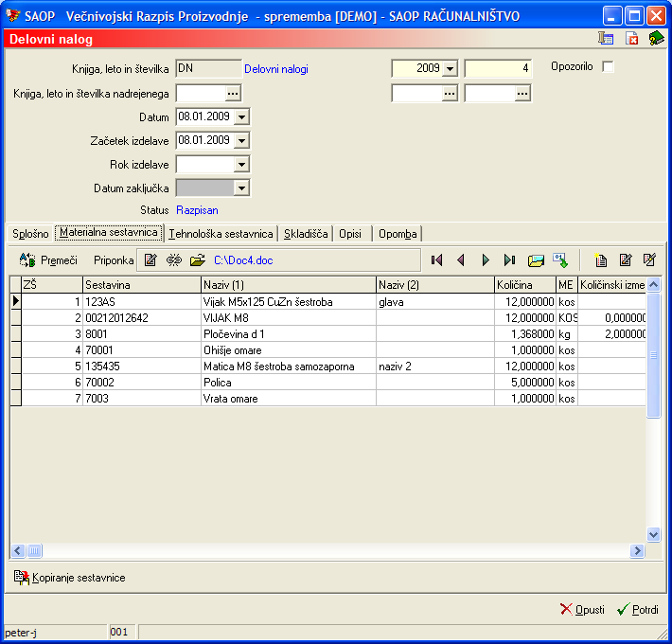Image resolution: width=672 pixels, height=644 pixels.
Task: Click the horizontal scrollbar right arrow
Action: point(637,550)
